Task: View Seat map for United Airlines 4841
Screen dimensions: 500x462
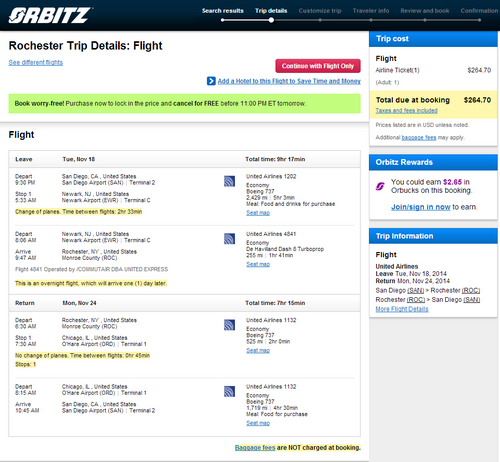Action: (x=258, y=264)
